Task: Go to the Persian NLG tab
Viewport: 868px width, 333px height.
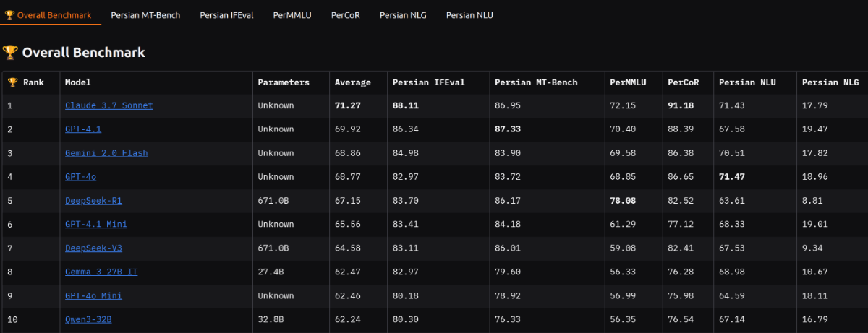Action: [403, 14]
